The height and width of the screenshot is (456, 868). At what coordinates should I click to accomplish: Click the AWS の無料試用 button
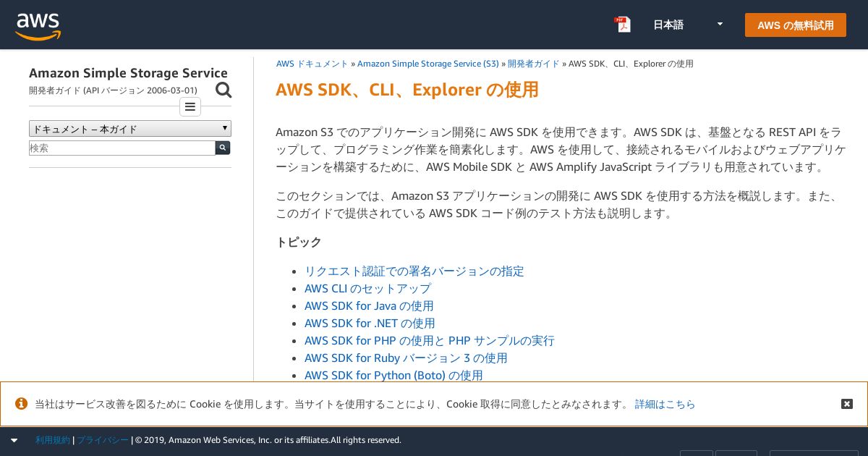tap(796, 25)
